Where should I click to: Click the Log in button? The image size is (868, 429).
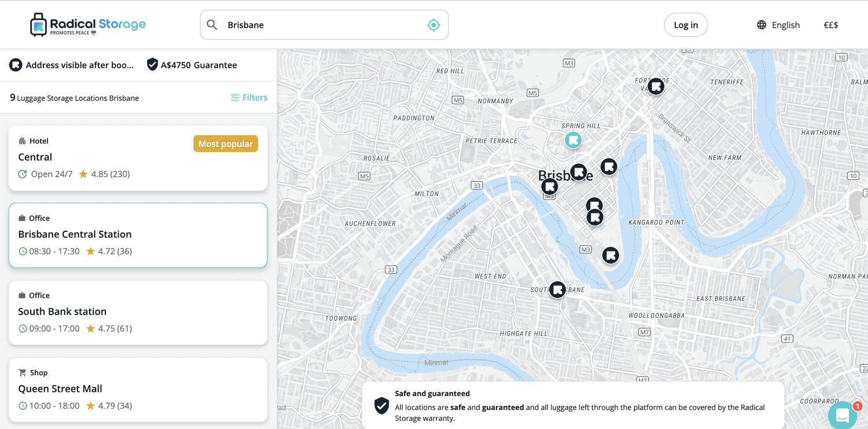(686, 25)
